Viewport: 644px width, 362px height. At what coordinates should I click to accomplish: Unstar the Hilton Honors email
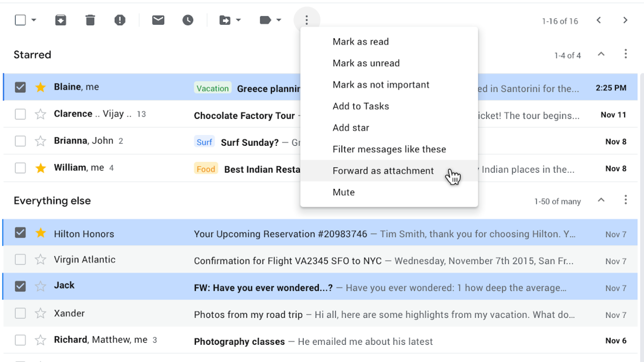40,233
